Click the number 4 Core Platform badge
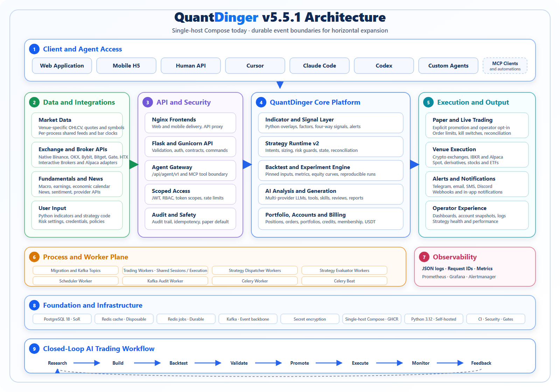560x392 pixels. pos(261,102)
